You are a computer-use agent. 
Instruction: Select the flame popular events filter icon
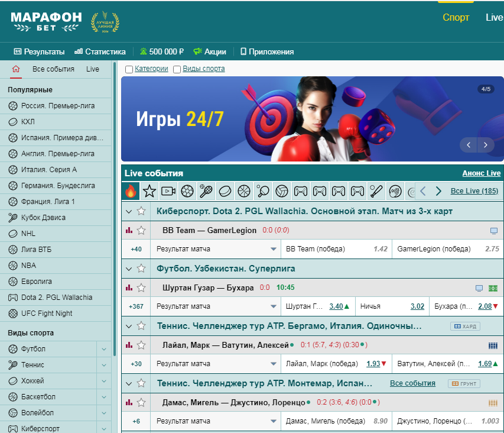pos(131,191)
